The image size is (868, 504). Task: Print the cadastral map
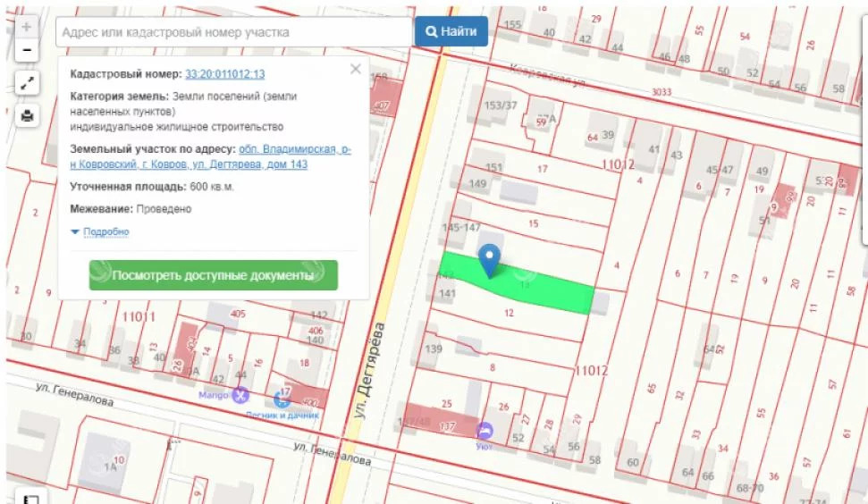pyautogui.click(x=27, y=115)
